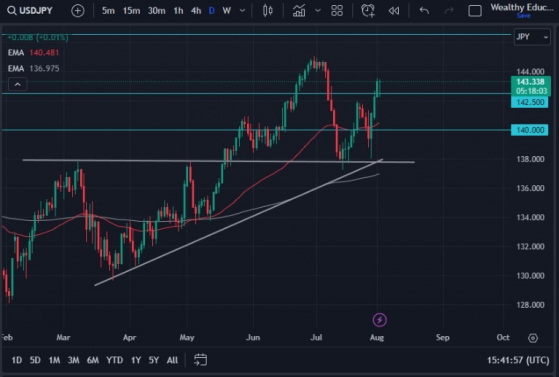Switch to the 15m timeframe
Viewport: 559px width, 377px height.
131,11
